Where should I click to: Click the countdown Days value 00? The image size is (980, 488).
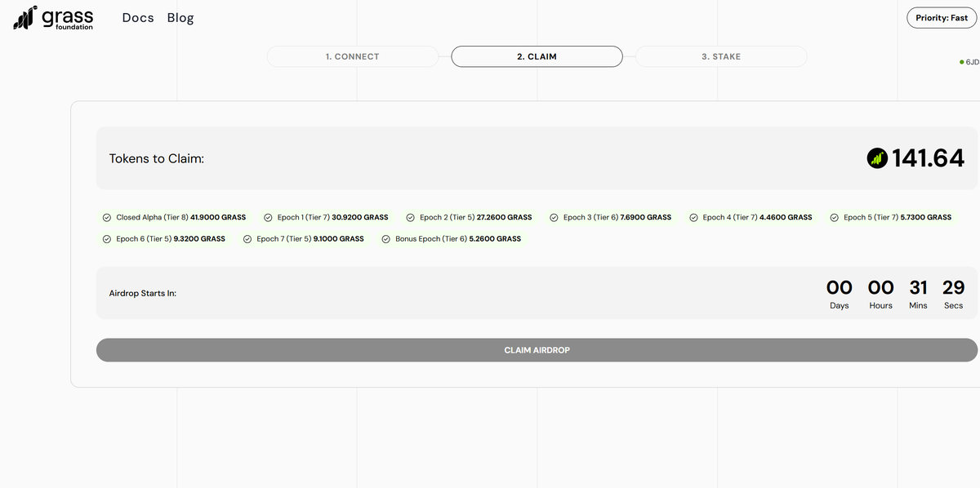(x=840, y=287)
